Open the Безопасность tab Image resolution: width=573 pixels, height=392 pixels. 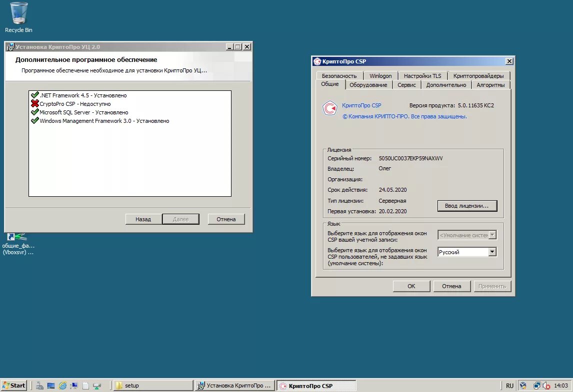tap(339, 75)
